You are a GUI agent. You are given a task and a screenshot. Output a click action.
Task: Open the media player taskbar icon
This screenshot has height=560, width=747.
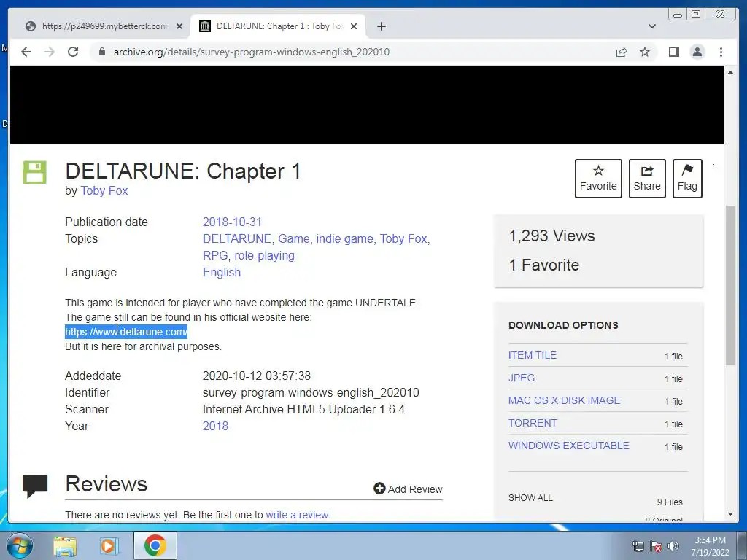(x=109, y=545)
